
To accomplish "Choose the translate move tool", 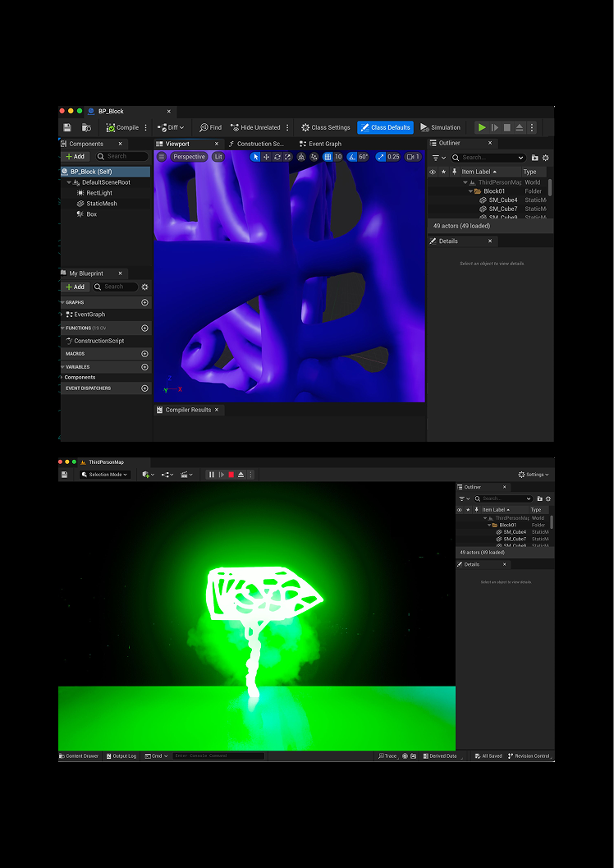I will [x=266, y=157].
